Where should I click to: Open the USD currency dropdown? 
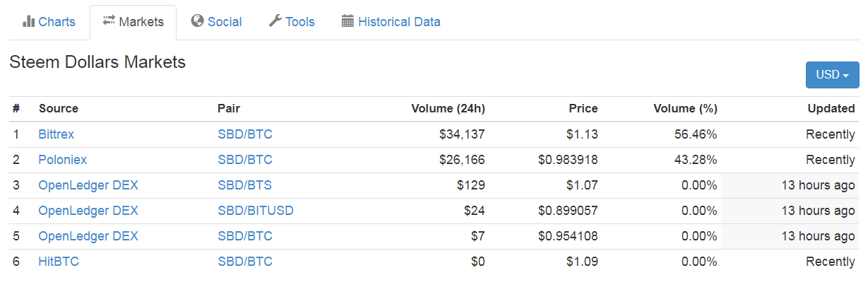coord(832,75)
